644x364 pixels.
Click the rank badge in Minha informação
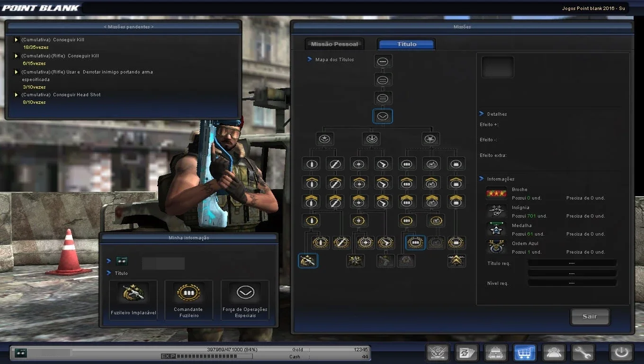122,261
